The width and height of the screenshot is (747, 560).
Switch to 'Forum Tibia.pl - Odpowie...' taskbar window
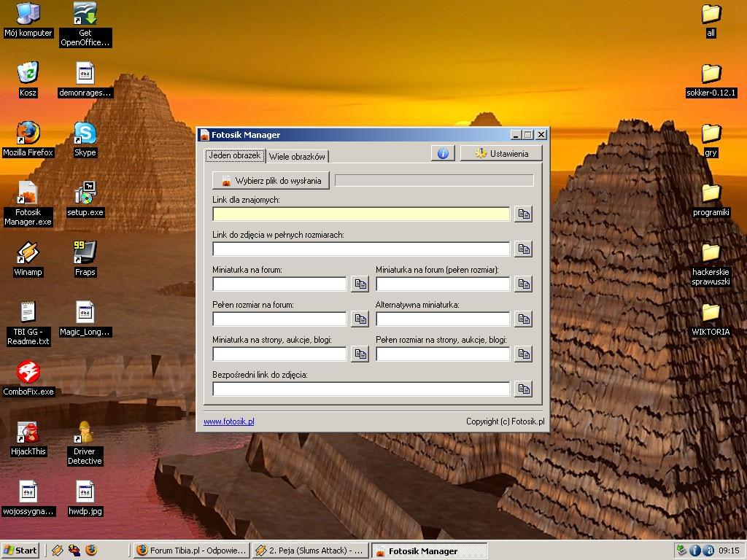191,551
